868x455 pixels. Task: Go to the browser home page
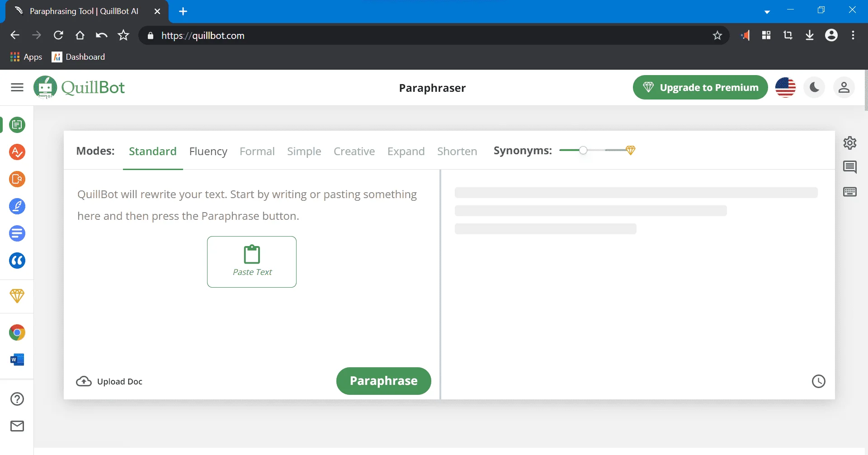click(80, 35)
